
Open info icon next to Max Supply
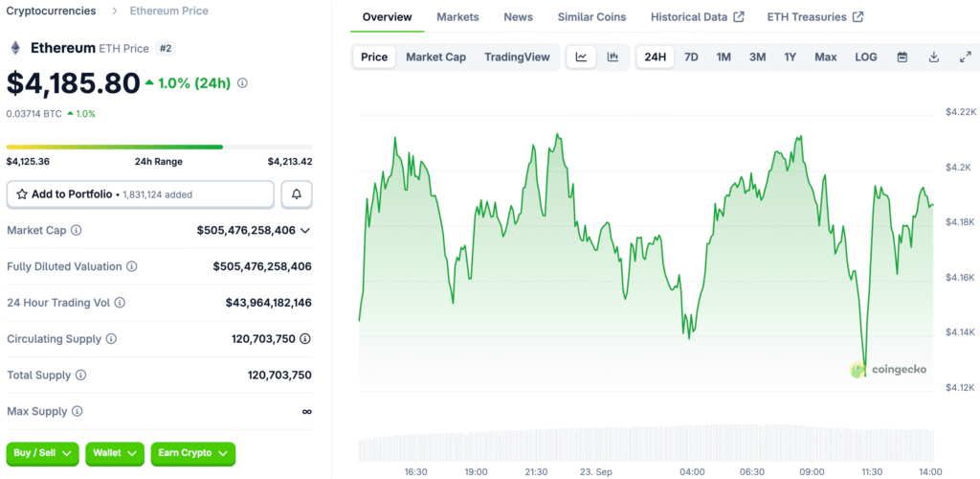(x=77, y=412)
